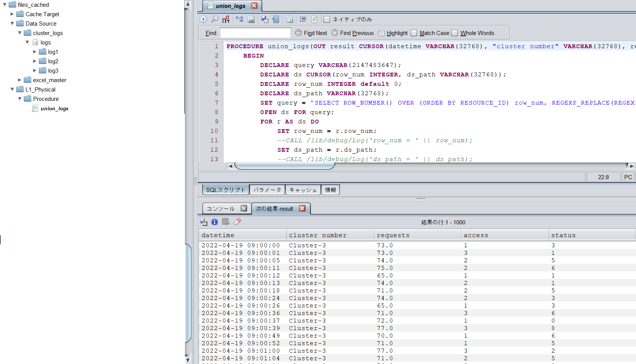636x364 pixels.
Task: Collapse the logs node
Action: click(x=27, y=42)
